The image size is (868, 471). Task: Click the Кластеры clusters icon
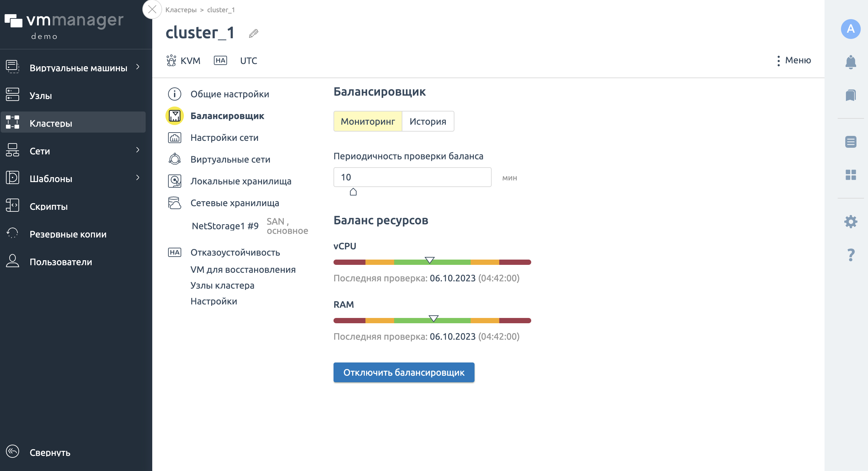click(x=13, y=122)
